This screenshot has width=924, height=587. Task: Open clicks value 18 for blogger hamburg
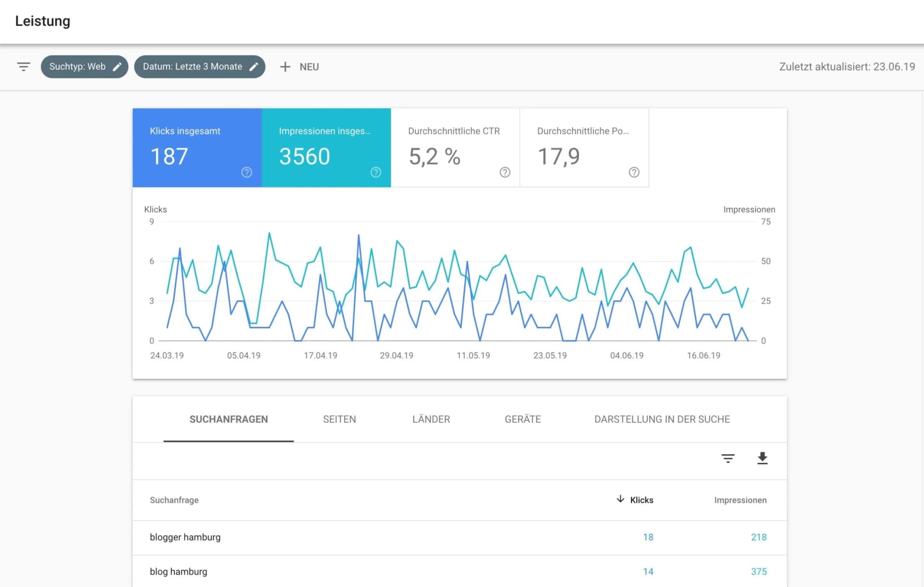[648, 537]
